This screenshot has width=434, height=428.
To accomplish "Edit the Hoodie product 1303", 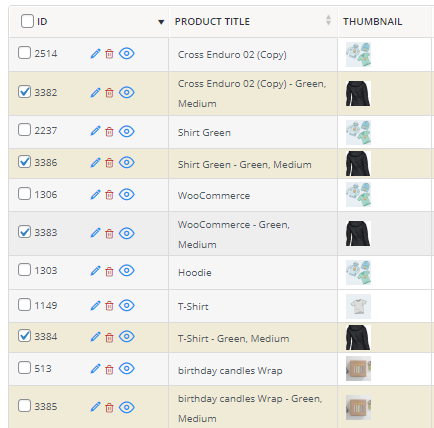I will pyautogui.click(x=95, y=271).
